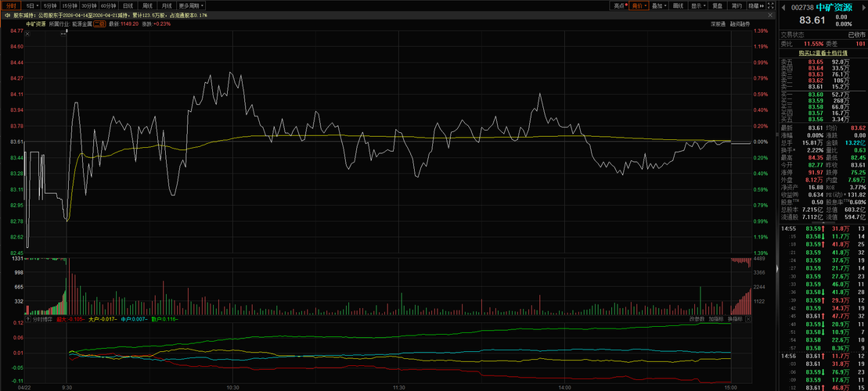Open the 能源金属 industry link
Screen dimensions: 868x391
click(x=81, y=23)
